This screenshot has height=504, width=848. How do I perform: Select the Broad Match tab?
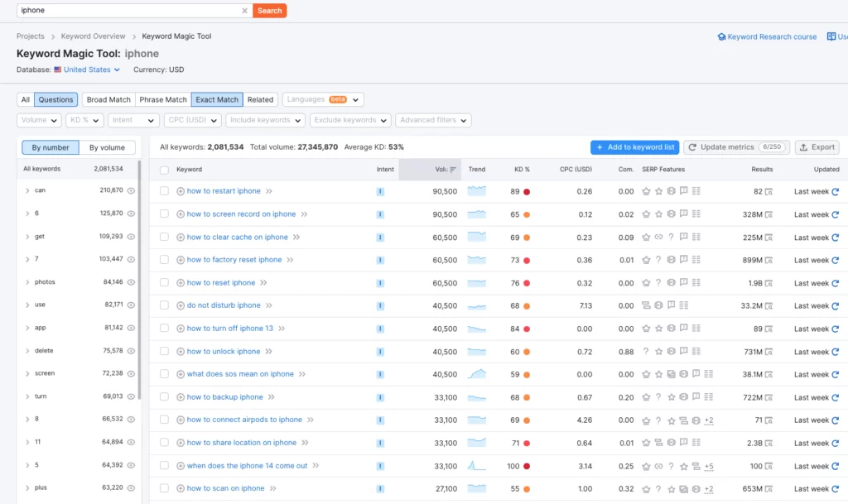tap(108, 99)
